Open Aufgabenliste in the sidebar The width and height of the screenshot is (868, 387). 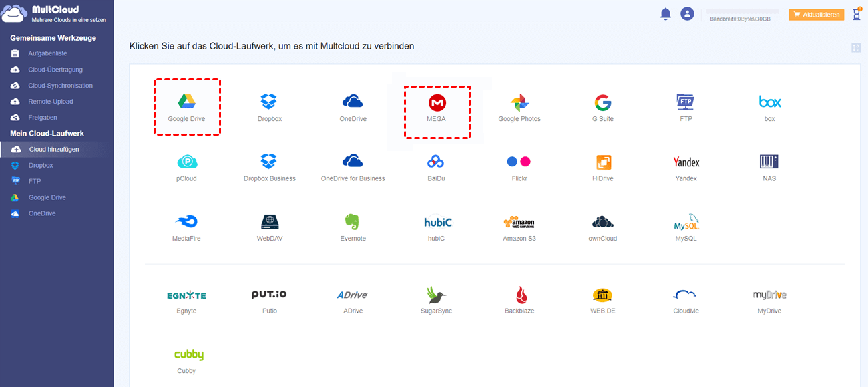click(47, 53)
